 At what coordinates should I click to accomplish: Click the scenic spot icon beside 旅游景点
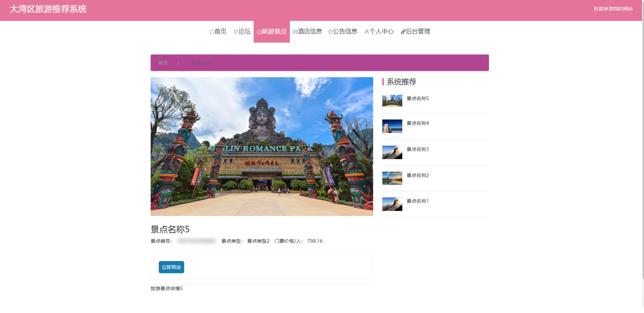pos(259,32)
